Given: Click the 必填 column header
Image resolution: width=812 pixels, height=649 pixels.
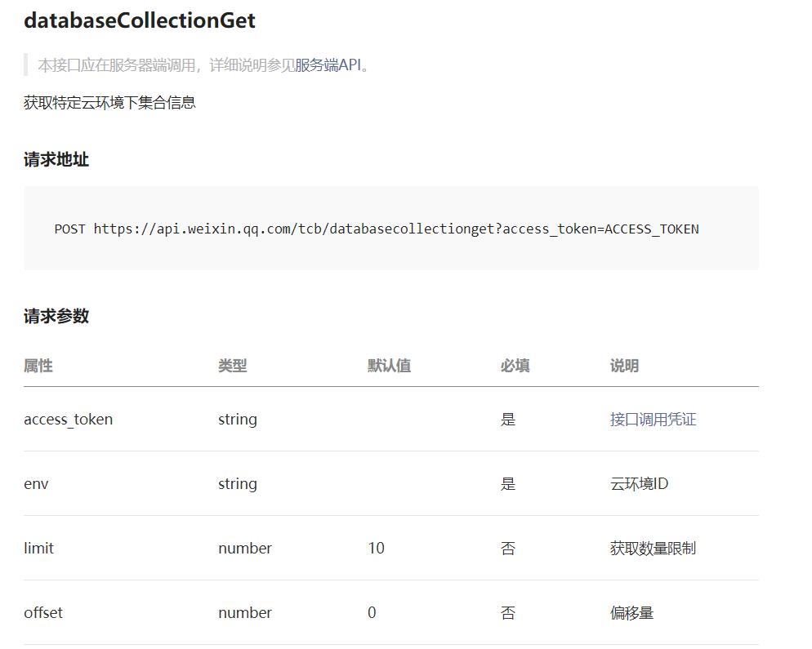Looking at the screenshot, I should 515,366.
